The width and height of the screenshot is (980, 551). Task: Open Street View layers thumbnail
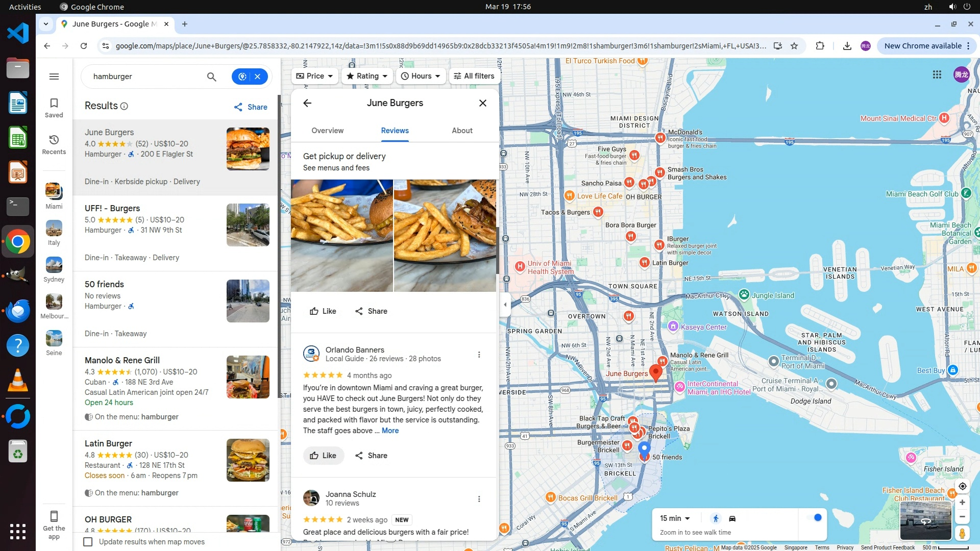[x=925, y=520]
